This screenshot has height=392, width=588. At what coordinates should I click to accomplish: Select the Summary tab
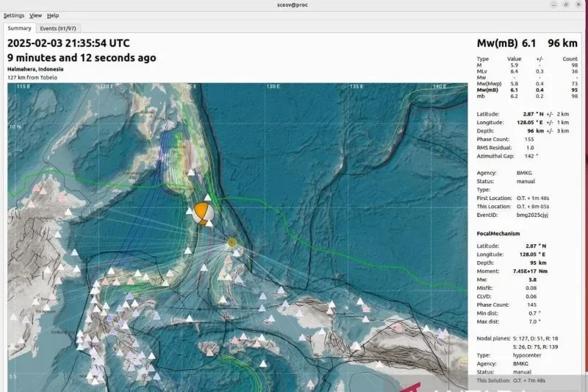(20, 29)
